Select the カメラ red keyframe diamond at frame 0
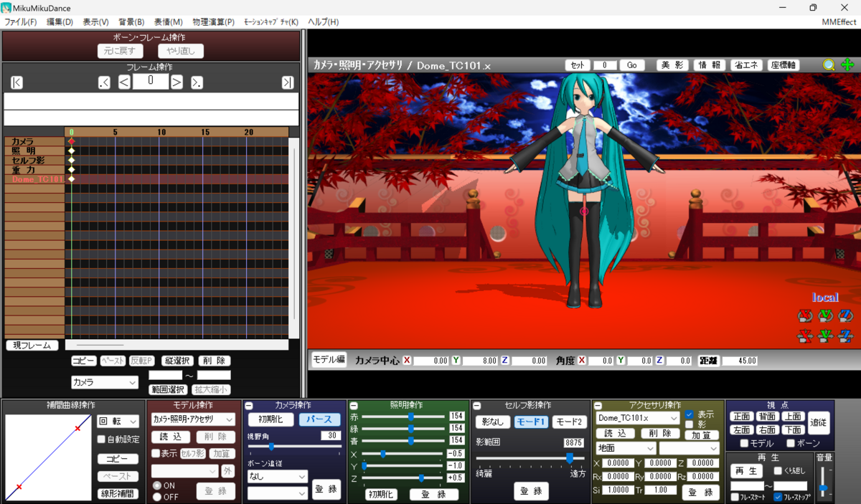The height and width of the screenshot is (504, 861). [x=71, y=141]
